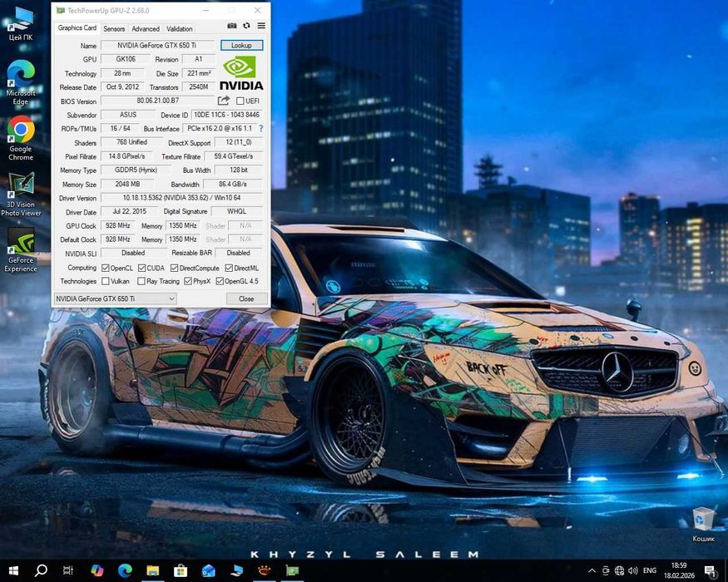Open taskbar Search magnifier
Viewport: 728px width, 582px height.
coord(41,570)
